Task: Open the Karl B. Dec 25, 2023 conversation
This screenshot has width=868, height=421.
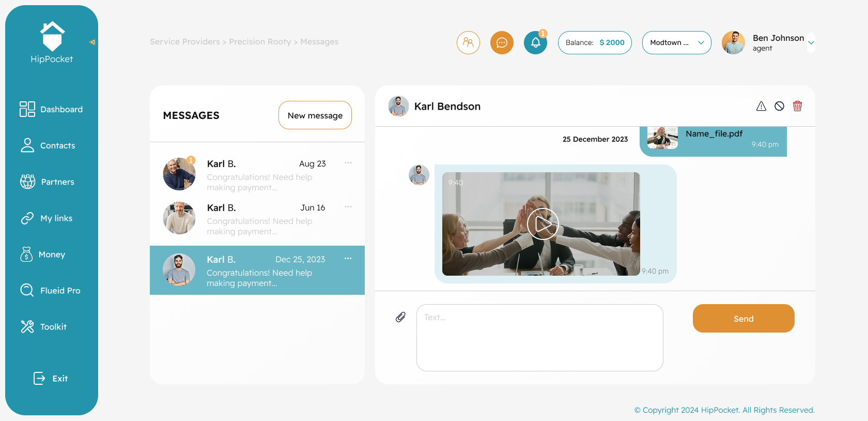Action: [x=257, y=270]
